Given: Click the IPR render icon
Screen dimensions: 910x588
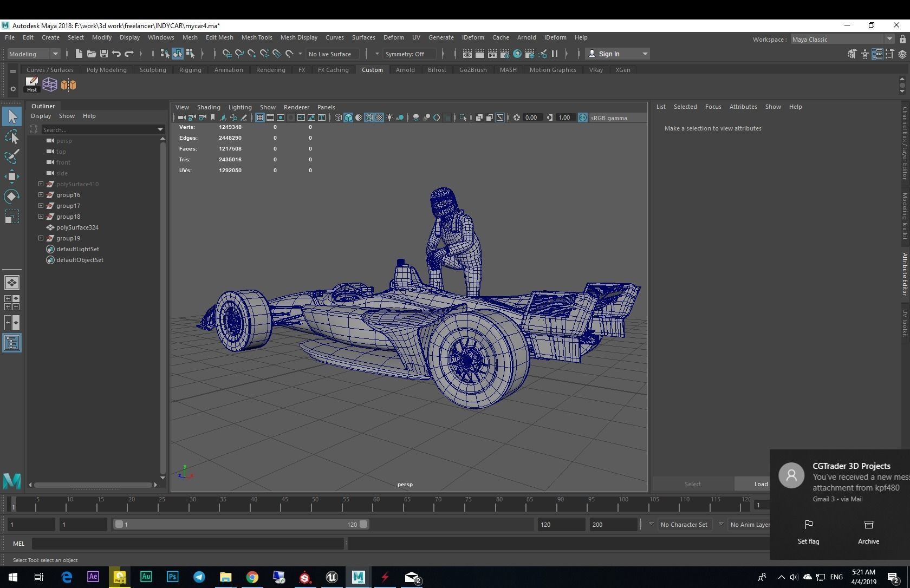Looking at the screenshot, I should 492,54.
